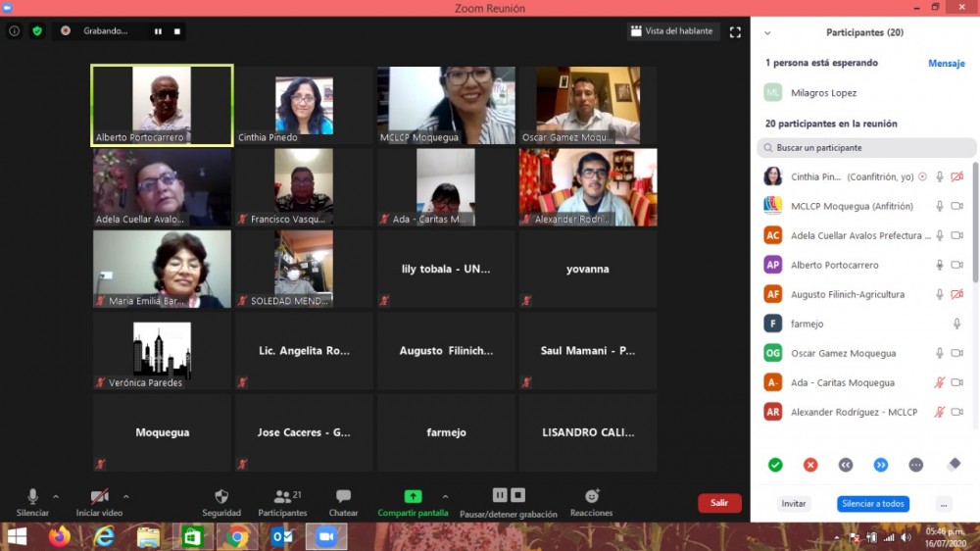Image resolution: width=980 pixels, height=551 pixels.
Task: Click the Reacciones emoji icon
Action: coord(591,497)
